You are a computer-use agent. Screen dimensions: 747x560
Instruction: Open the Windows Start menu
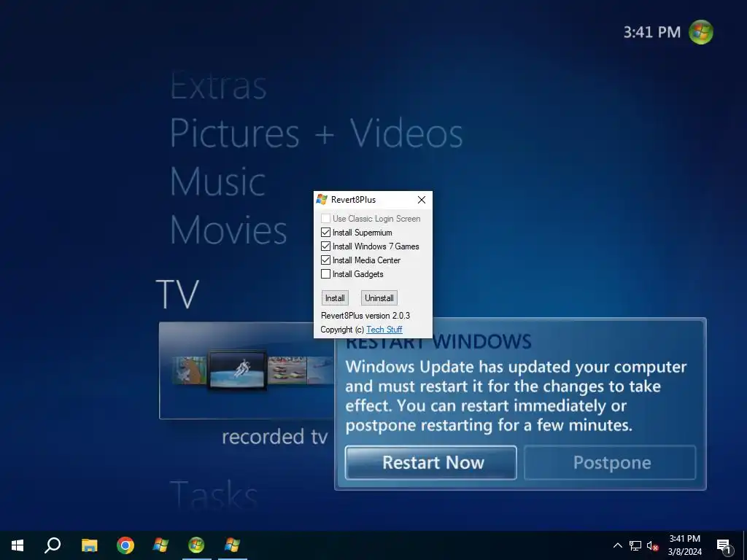tap(18, 545)
